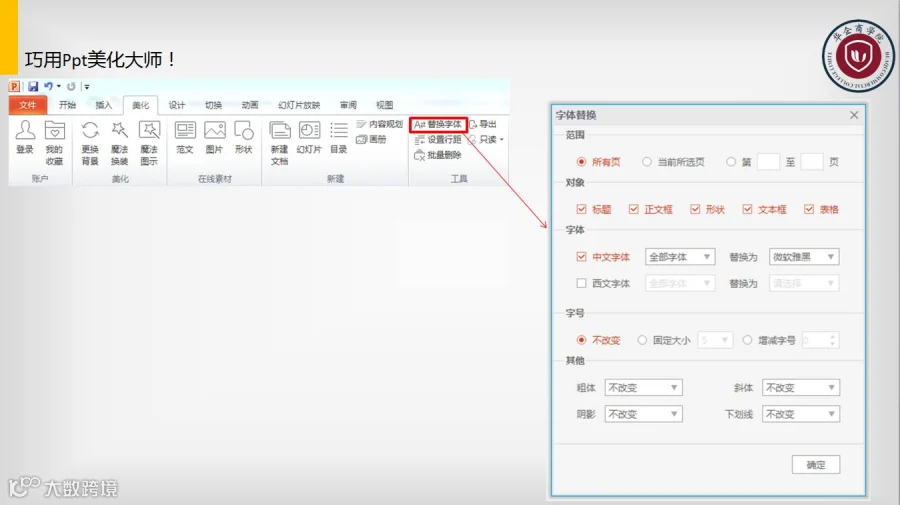Switch to the 设计 ribbon tab
This screenshot has height=505, width=900.
pos(177,105)
